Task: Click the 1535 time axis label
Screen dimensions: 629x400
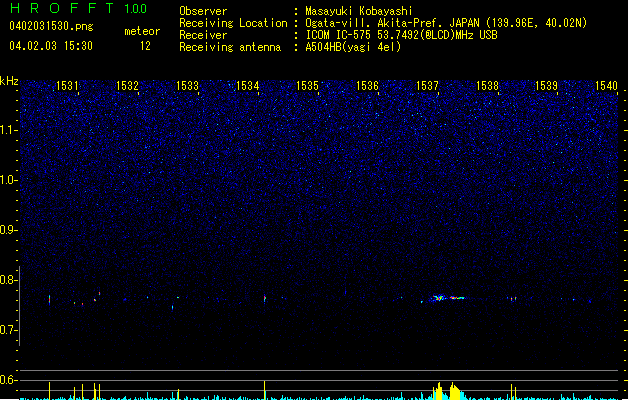Action: click(x=307, y=85)
